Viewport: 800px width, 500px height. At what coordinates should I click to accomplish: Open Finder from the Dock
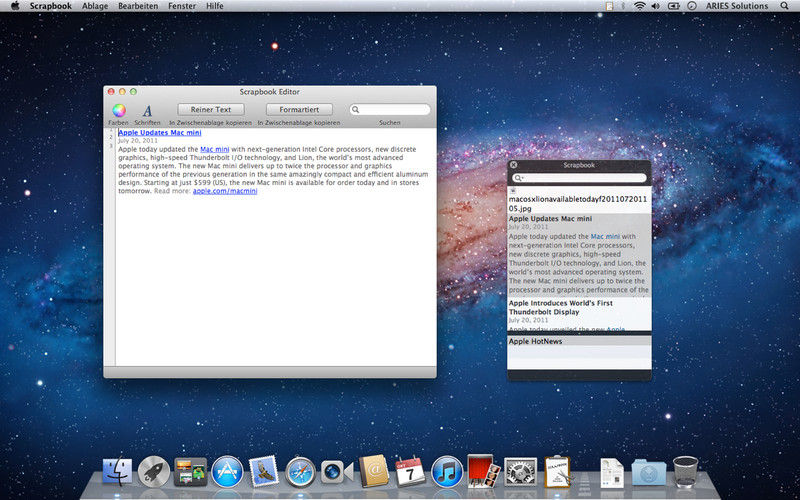tap(117, 471)
